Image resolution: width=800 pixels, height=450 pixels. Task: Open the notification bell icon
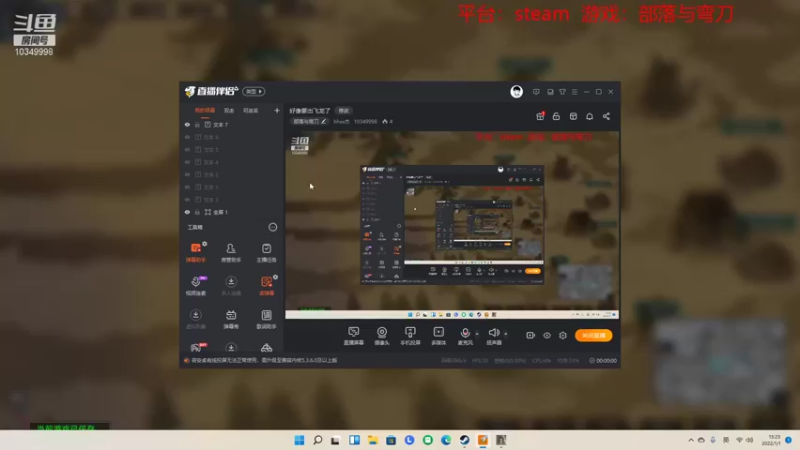click(x=589, y=116)
